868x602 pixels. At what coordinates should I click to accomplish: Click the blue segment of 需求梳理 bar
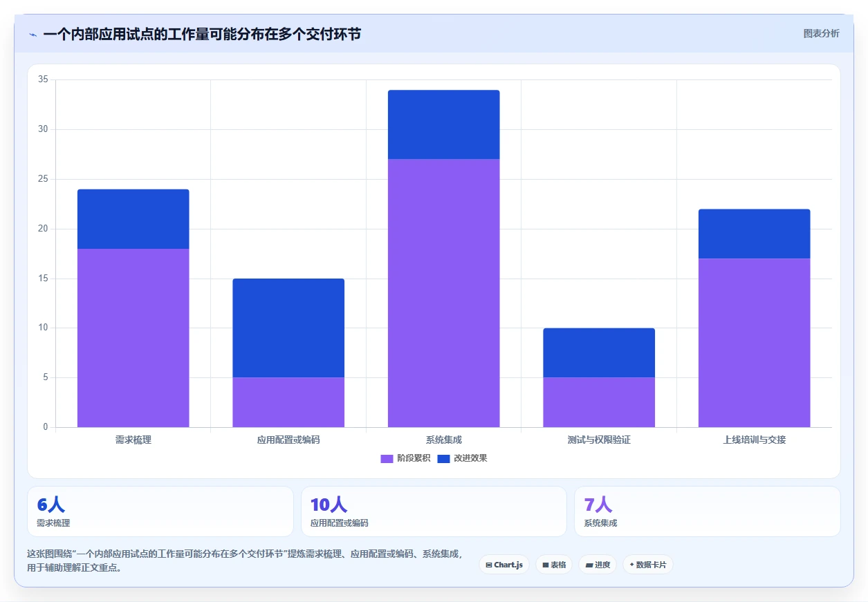[133, 219]
